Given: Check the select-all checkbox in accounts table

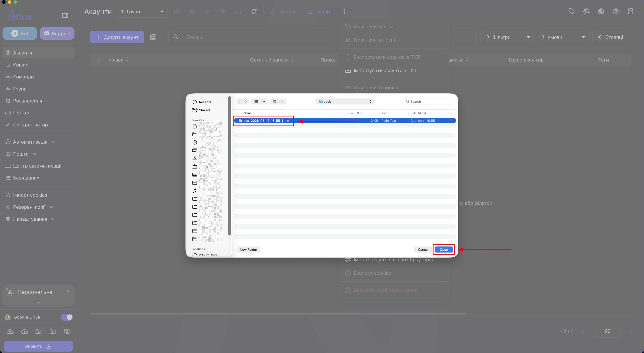Looking at the screenshot, I should pos(97,60).
